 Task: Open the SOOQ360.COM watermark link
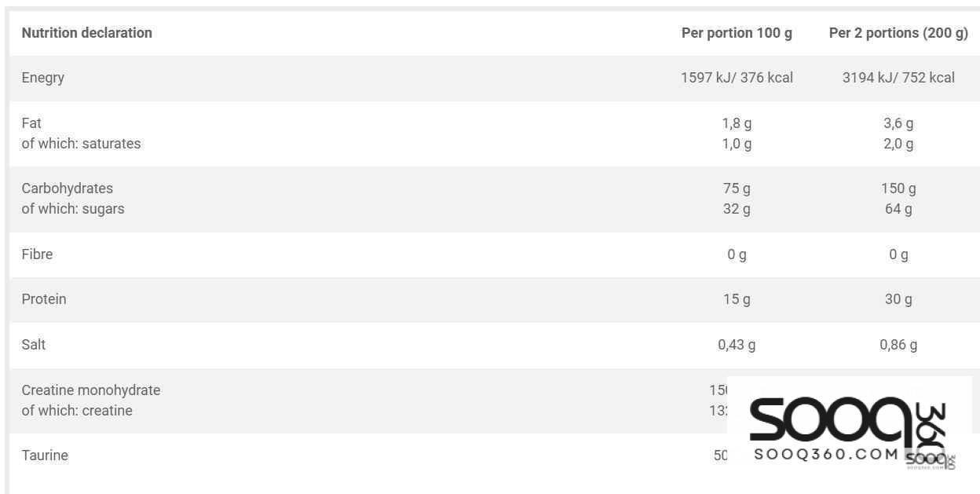(x=825, y=454)
